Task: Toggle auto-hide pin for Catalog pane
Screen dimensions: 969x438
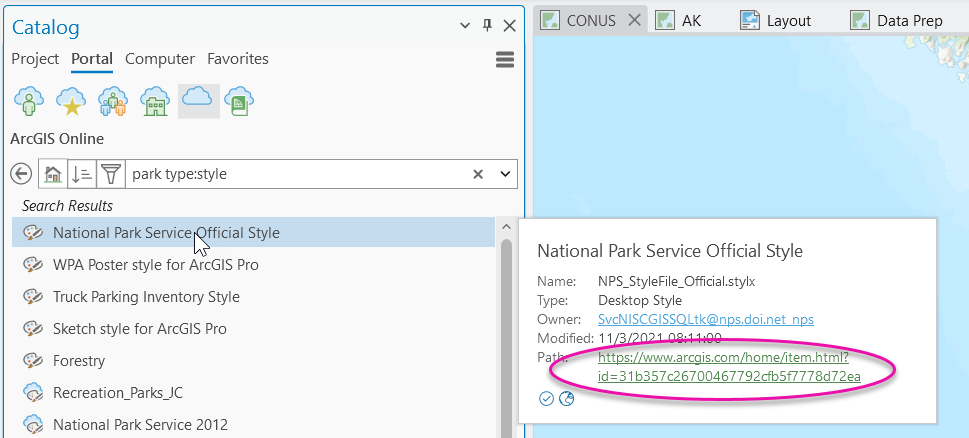Action: coord(487,26)
